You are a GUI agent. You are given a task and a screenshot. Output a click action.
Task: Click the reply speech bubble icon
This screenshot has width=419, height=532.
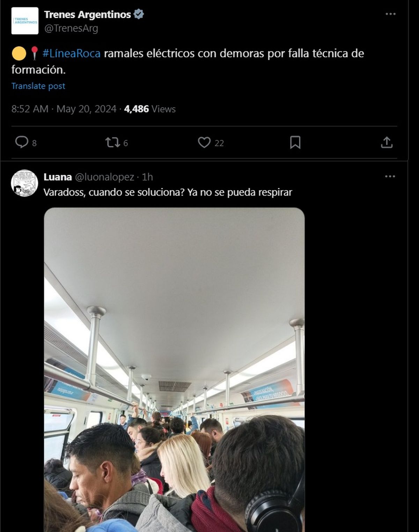(22, 142)
